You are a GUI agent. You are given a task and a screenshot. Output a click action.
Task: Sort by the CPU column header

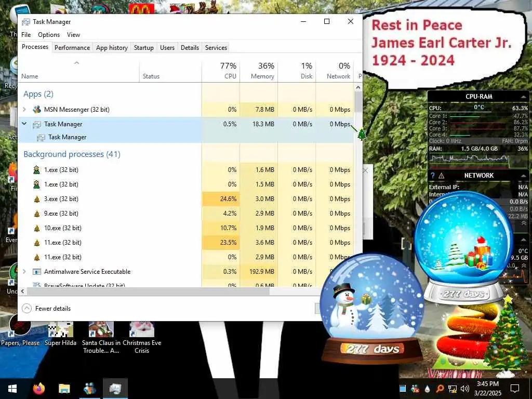pos(220,71)
